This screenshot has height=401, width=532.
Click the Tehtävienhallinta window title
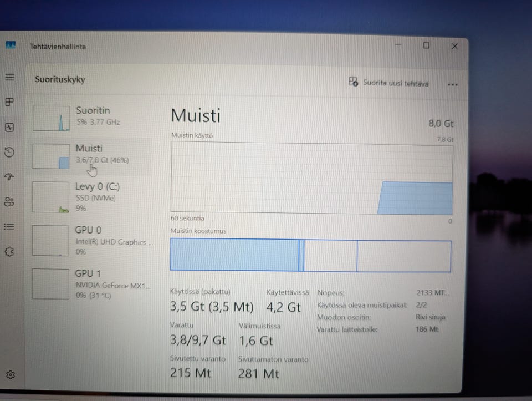pyautogui.click(x=58, y=47)
